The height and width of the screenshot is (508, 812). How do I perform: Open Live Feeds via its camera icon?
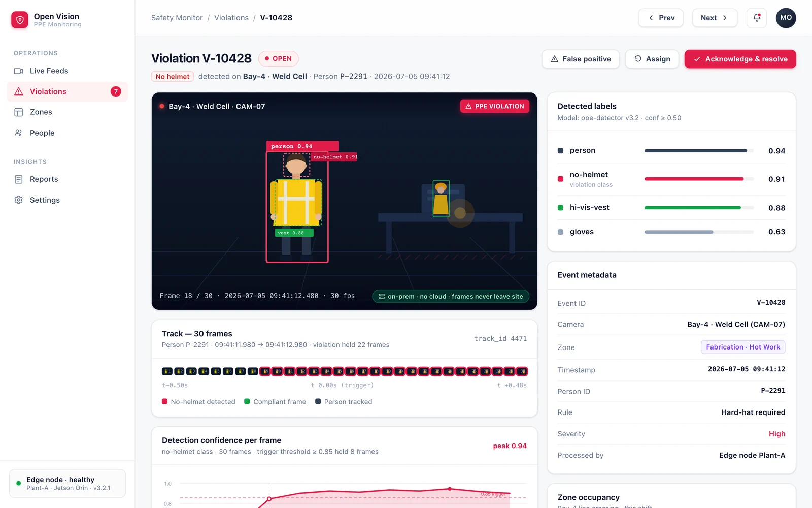(x=19, y=71)
